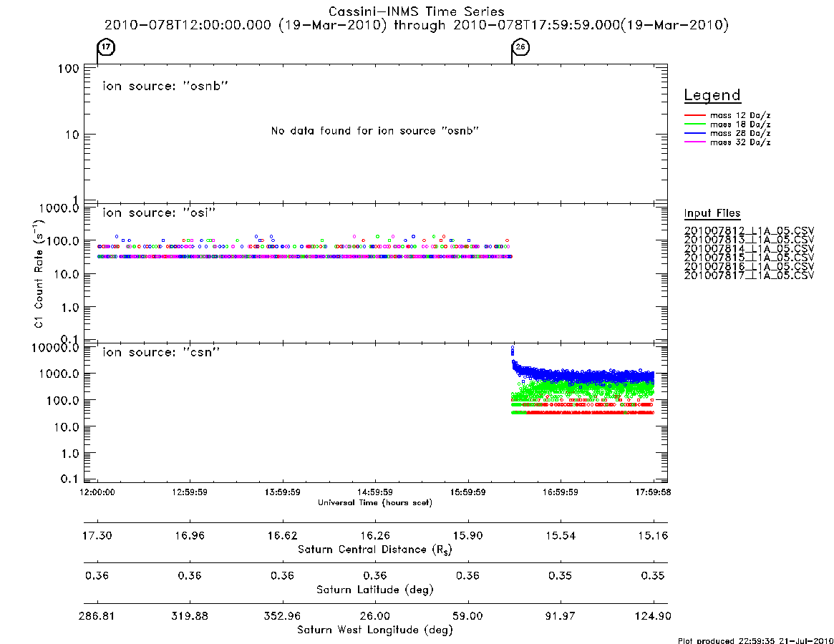Viewport: 834px width, 644px height.
Task: Click the red mass 12 Da/z legend line
Action: 694,115
